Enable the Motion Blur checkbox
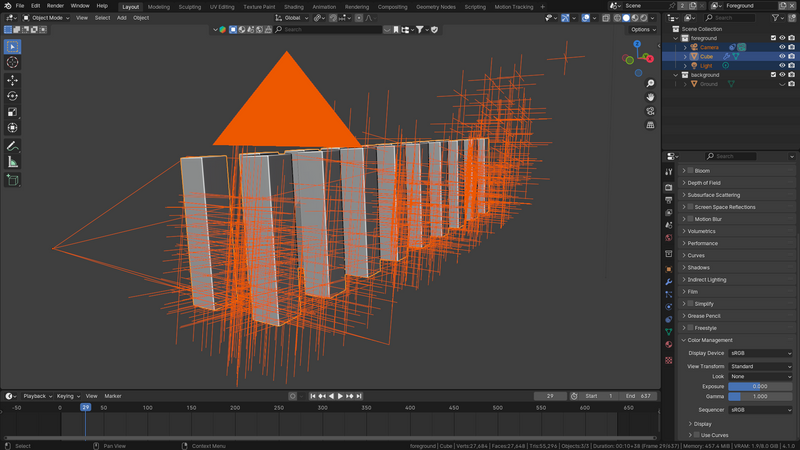 [690, 219]
